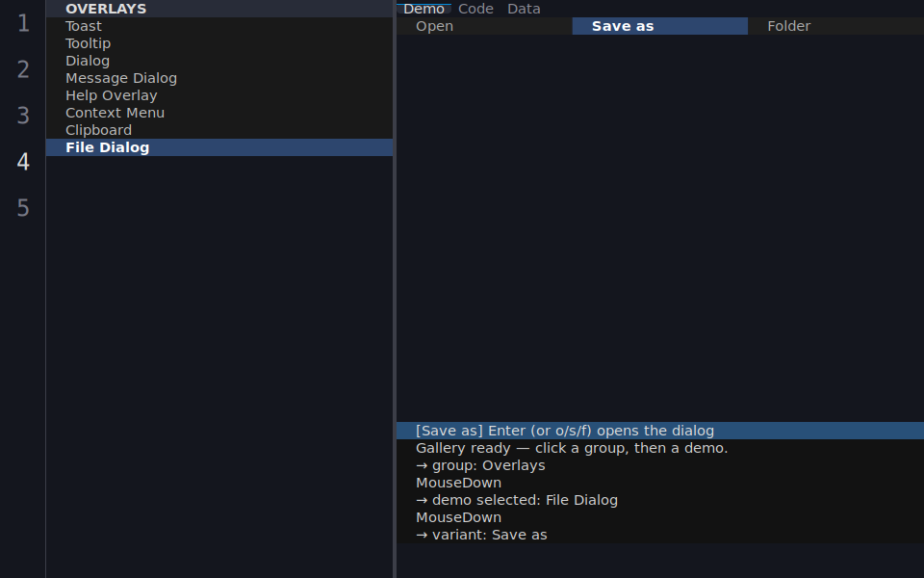Select the Context Menu demo
924x578 pixels.
pyautogui.click(x=219, y=113)
